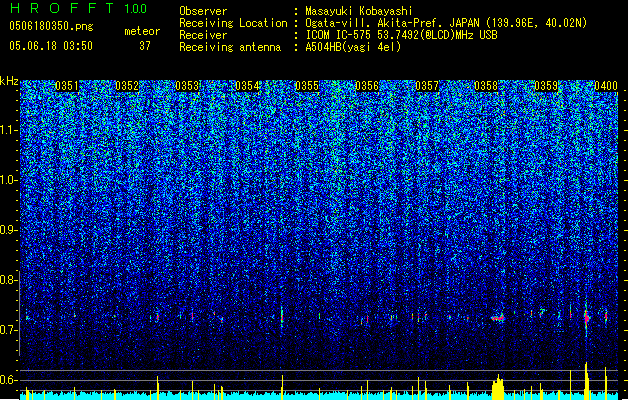Image resolution: width=629 pixels, height=400 pixels.
Task: Click the 0.9 frequency axis label
Action: point(8,230)
